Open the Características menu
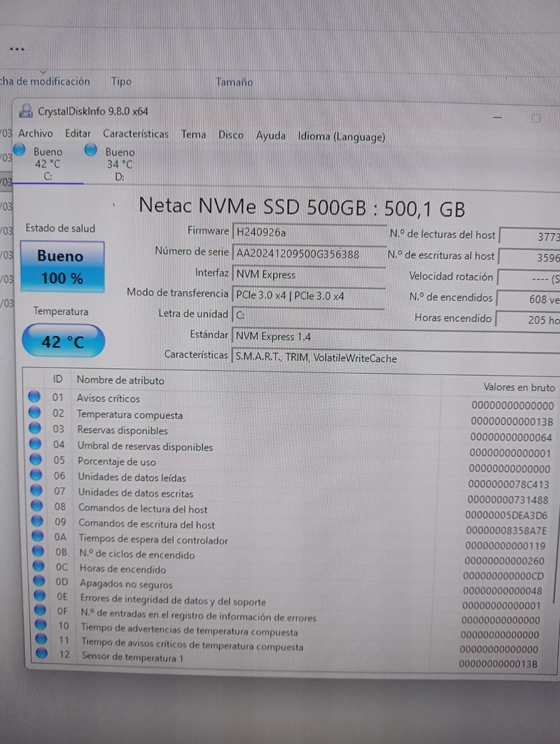560x744 pixels. click(136, 134)
